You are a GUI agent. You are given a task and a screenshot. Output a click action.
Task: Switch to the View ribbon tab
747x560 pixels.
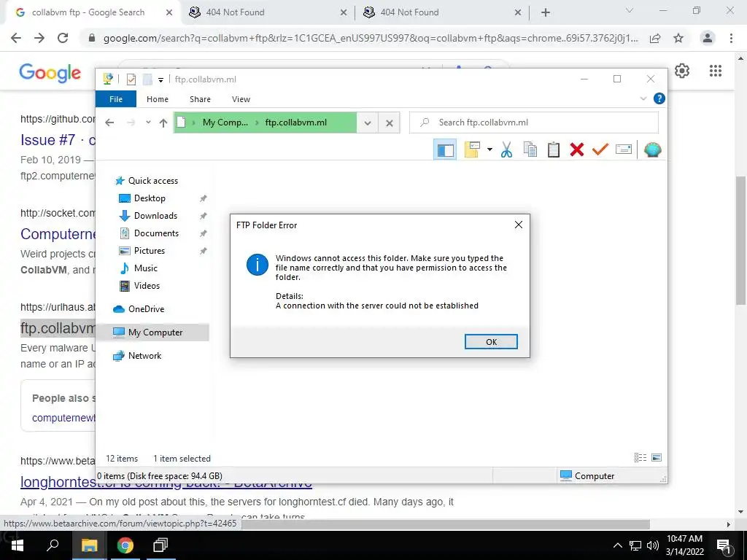click(x=241, y=99)
